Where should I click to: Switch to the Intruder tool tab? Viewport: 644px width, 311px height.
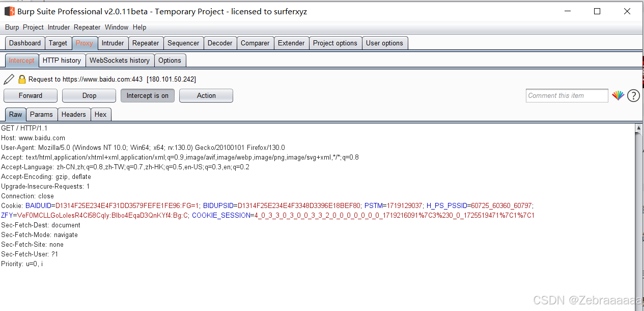tap(113, 43)
